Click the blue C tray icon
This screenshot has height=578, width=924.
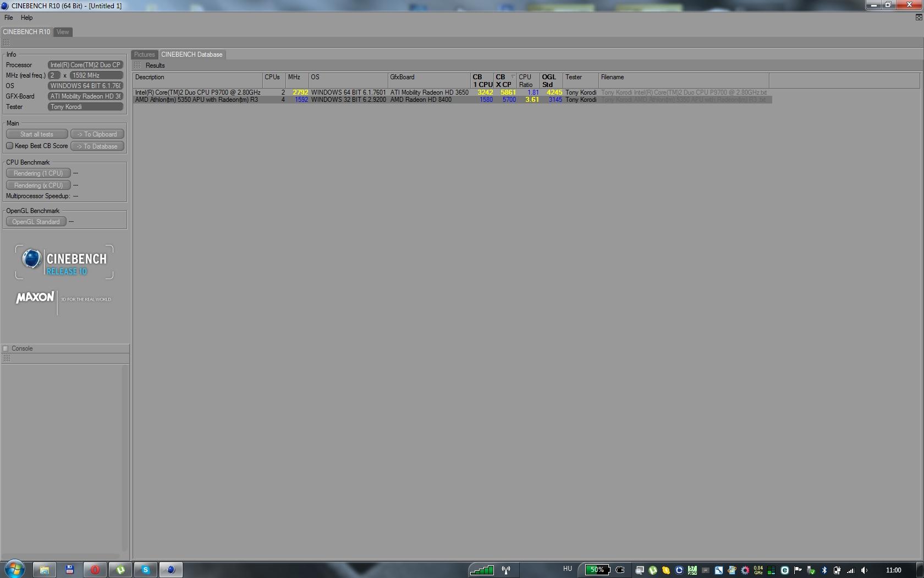(x=679, y=570)
